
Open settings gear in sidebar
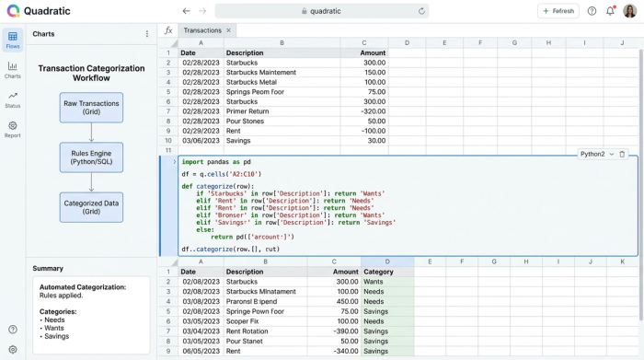pyautogui.click(x=13, y=349)
